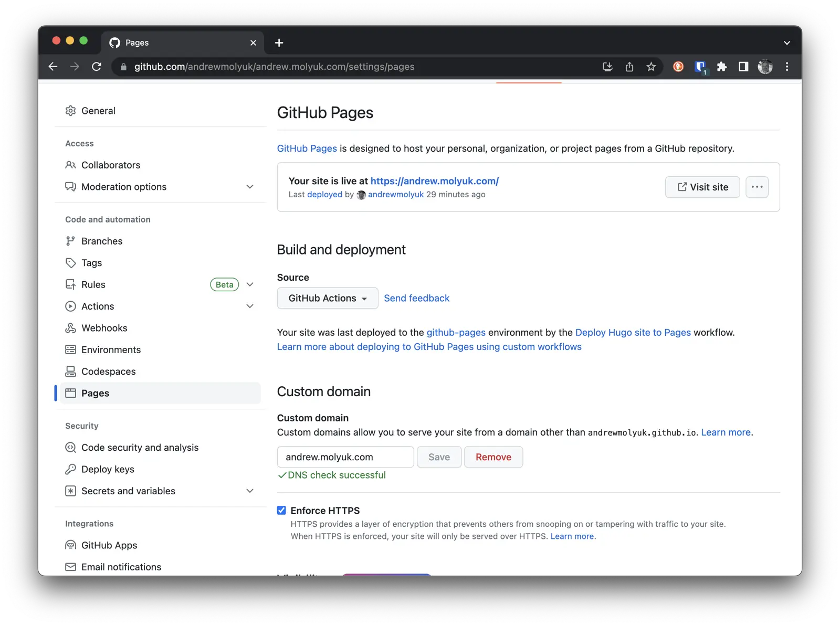The height and width of the screenshot is (626, 840).
Task: Expand the Secrets and variables section
Action: (x=250, y=491)
